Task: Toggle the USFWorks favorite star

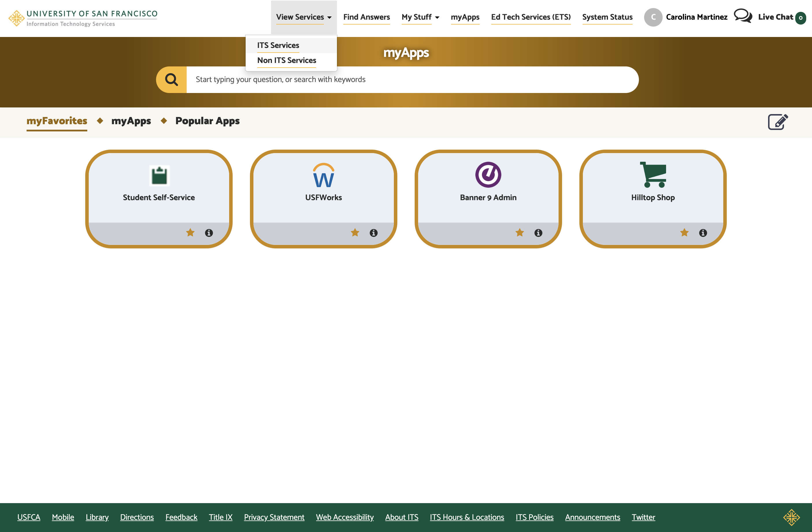Action: (x=355, y=232)
